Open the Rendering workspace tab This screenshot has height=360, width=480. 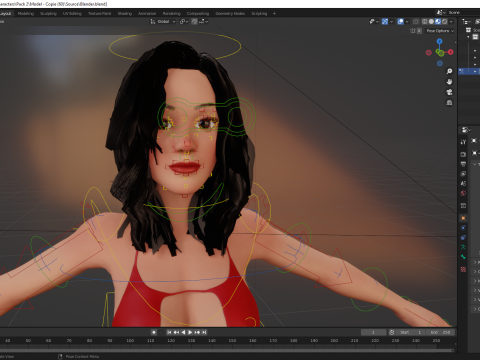(x=171, y=13)
